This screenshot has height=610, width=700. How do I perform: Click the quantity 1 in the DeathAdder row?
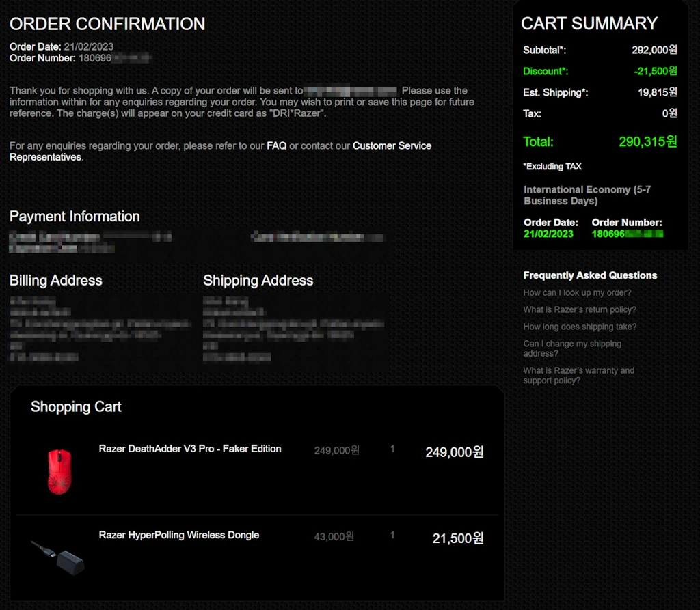click(x=392, y=449)
